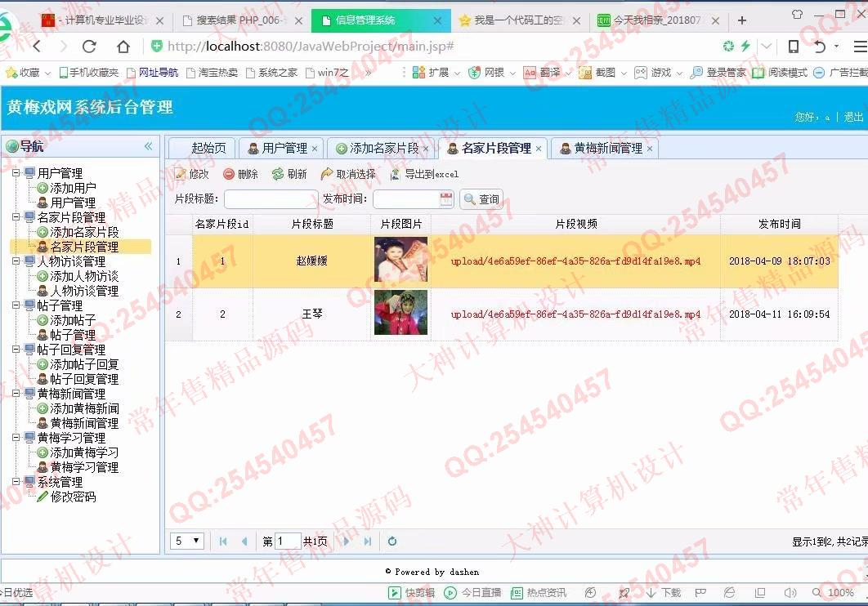
Task: Open the page size dropdown showing 5
Action: point(188,541)
